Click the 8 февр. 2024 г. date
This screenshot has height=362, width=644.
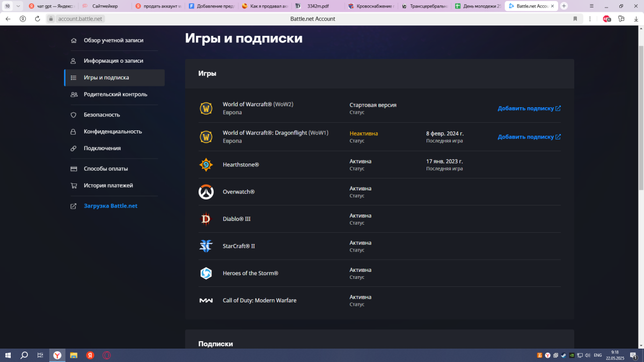(445, 134)
